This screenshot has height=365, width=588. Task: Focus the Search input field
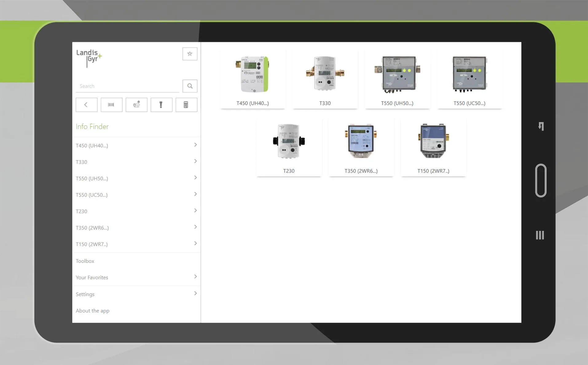point(127,86)
